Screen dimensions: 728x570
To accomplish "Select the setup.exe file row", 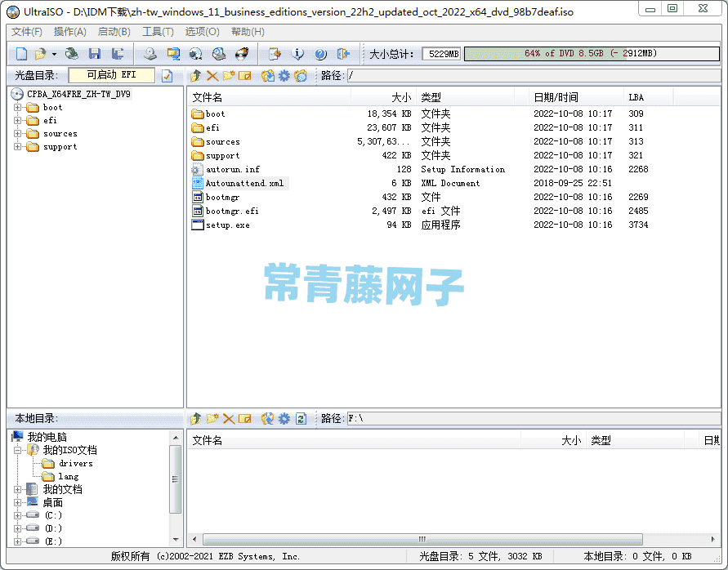I will pyautogui.click(x=227, y=225).
